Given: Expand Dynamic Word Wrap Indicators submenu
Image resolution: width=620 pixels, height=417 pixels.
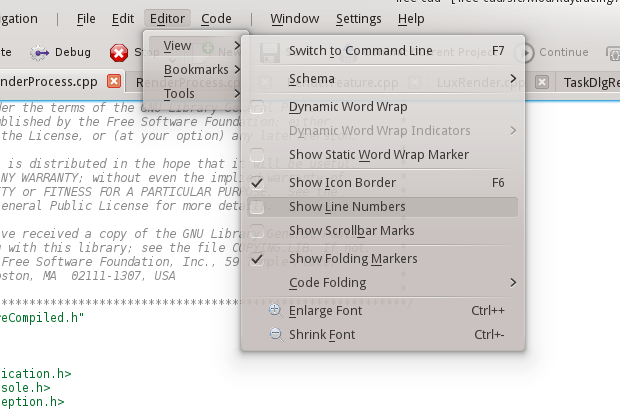Looking at the screenshot, I should pos(382,130).
